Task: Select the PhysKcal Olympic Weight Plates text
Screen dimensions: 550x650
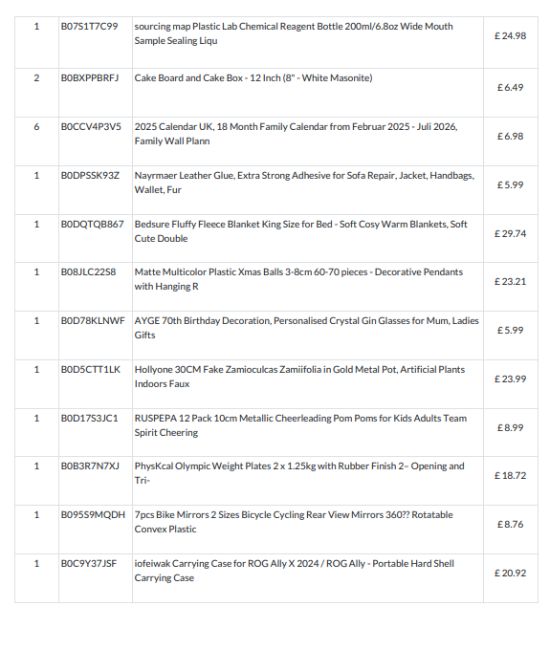Action: [x=299, y=473]
